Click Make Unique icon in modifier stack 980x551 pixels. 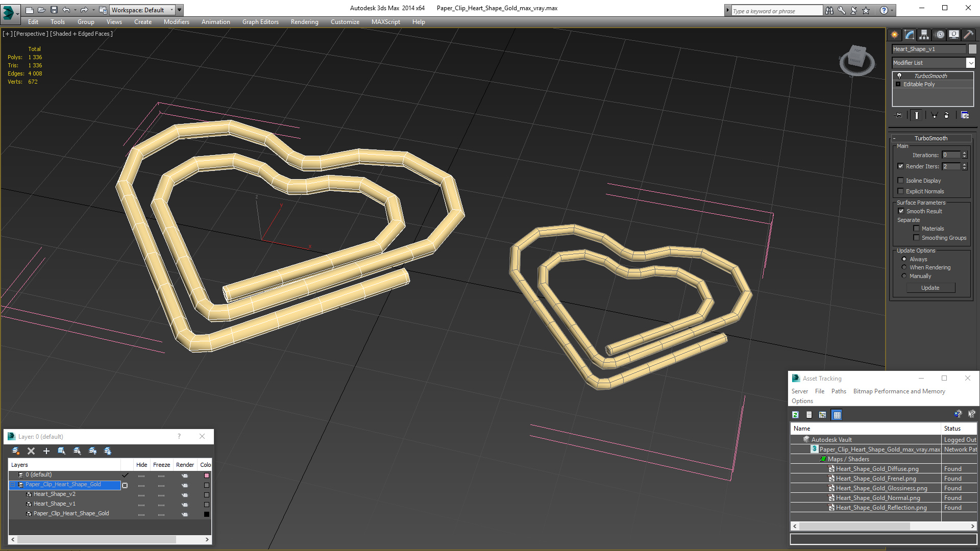point(934,115)
